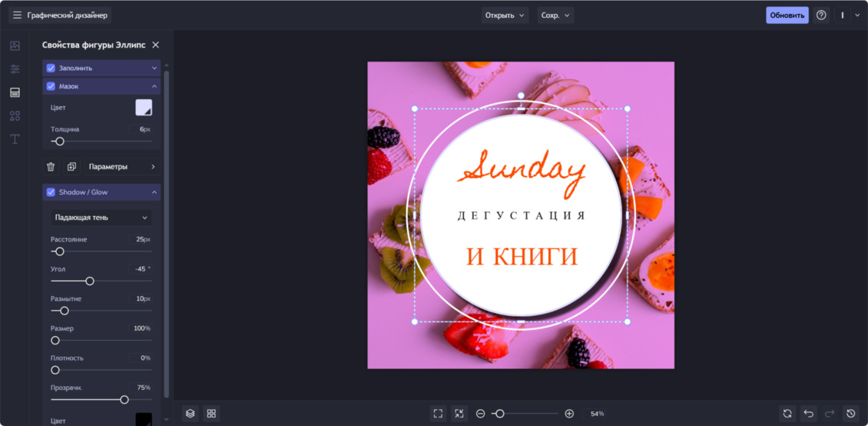Viewport: 868px width, 426px height.
Task: Collapse the Shadow / Glow section chevron
Action: pyautogui.click(x=154, y=192)
